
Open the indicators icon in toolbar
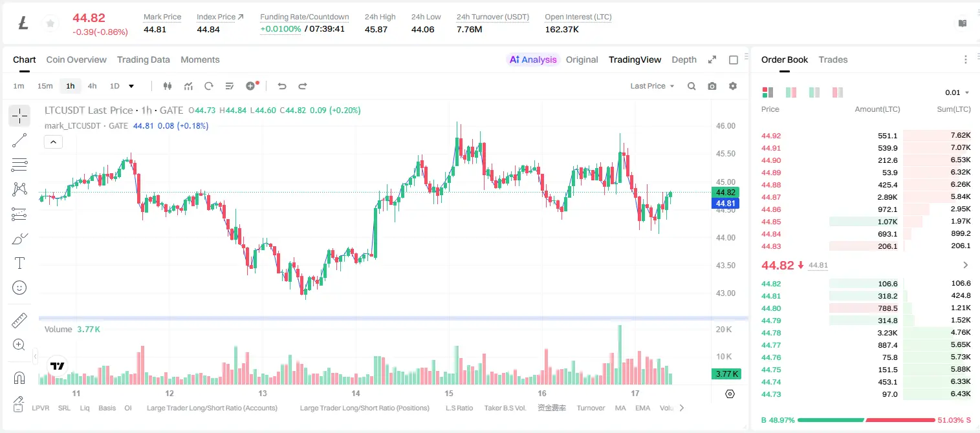click(x=188, y=86)
